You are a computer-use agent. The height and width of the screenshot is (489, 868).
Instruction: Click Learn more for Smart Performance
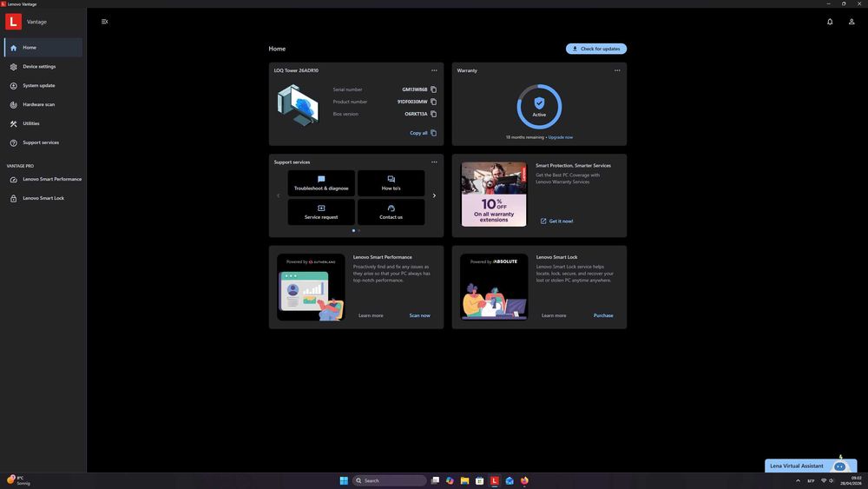(x=371, y=315)
